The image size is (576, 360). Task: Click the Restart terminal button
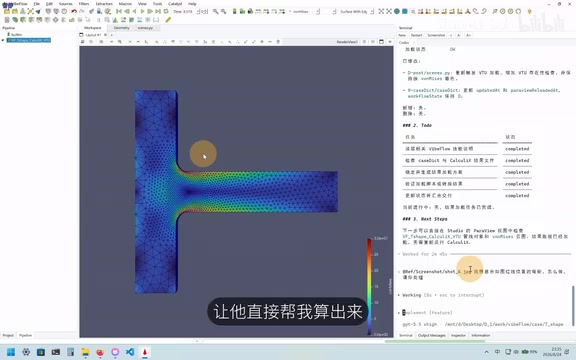click(x=416, y=35)
